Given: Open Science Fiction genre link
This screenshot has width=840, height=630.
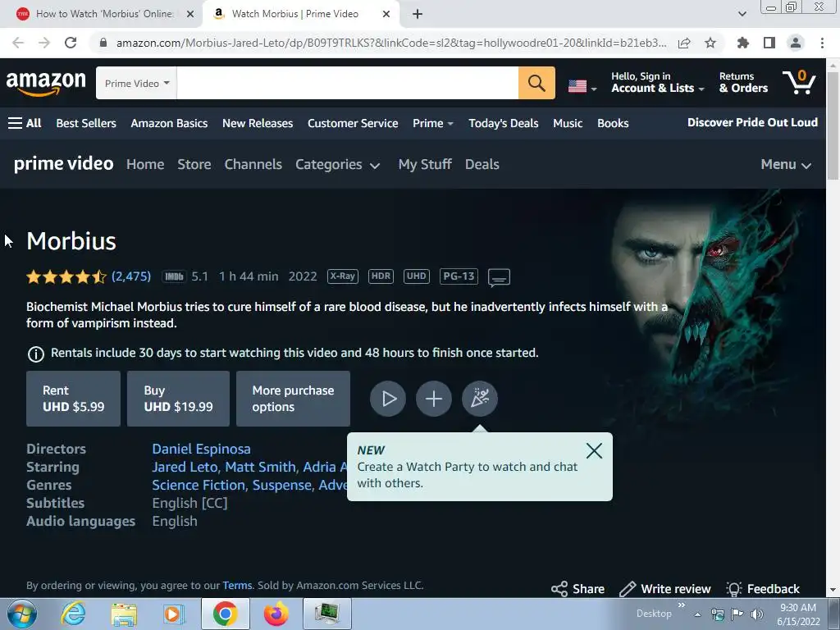Looking at the screenshot, I should [199, 486].
